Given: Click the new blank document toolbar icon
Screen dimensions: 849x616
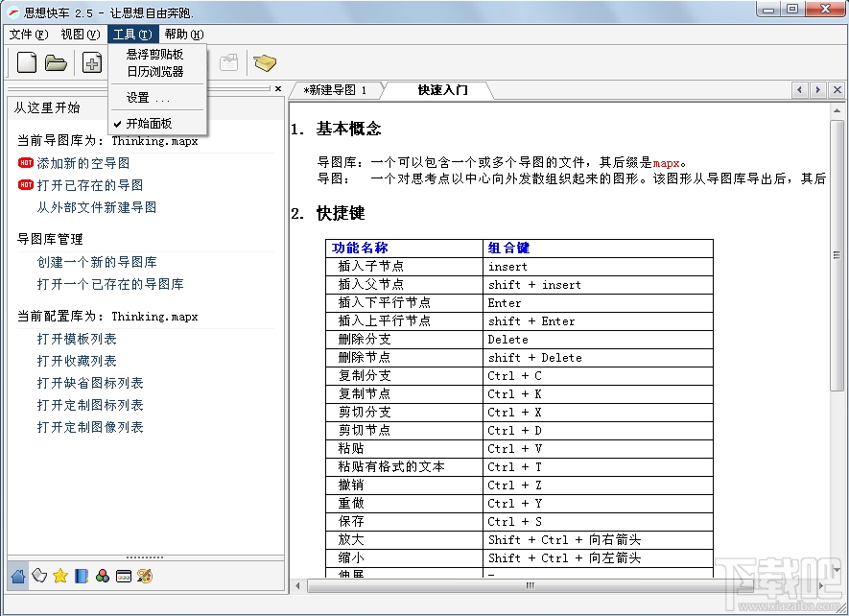Looking at the screenshot, I should 27,62.
